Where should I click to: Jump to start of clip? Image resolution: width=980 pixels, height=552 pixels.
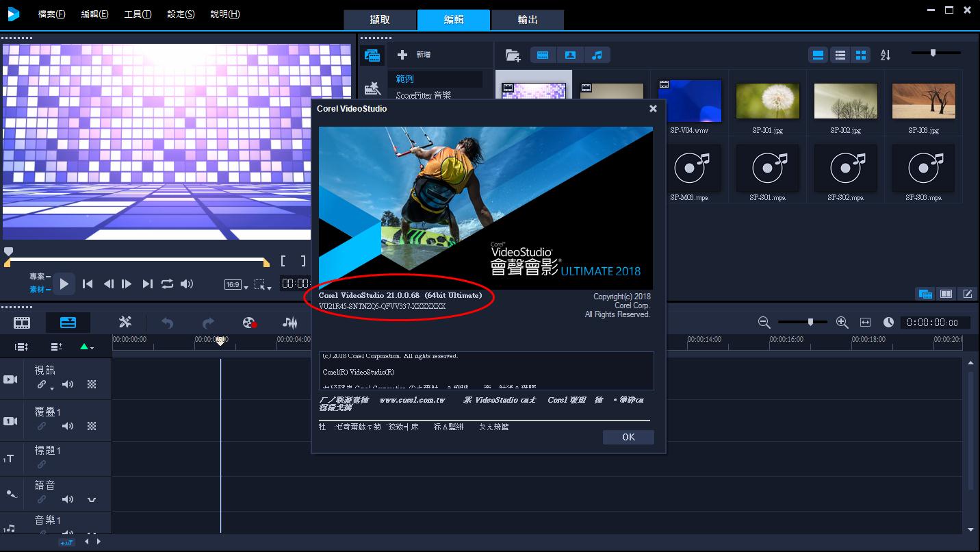click(x=88, y=284)
